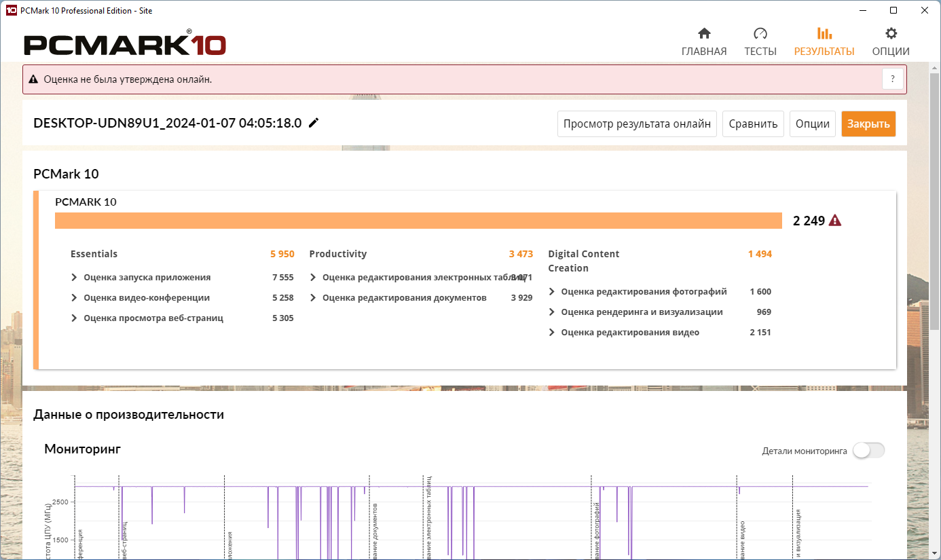The image size is (941, 560).
Task: Click the Мониторинг chart title
Action: click(x=83, y=449)
